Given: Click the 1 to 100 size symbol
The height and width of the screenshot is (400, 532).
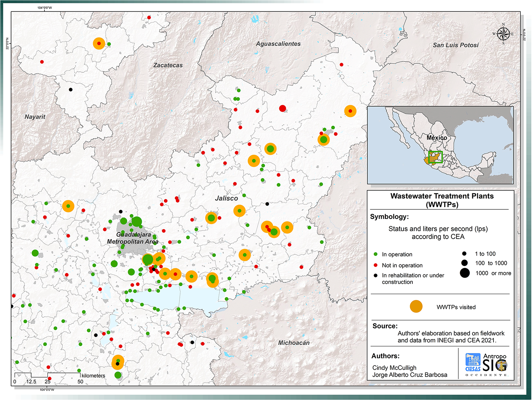Looking at the screenshot, I should 464,253.
